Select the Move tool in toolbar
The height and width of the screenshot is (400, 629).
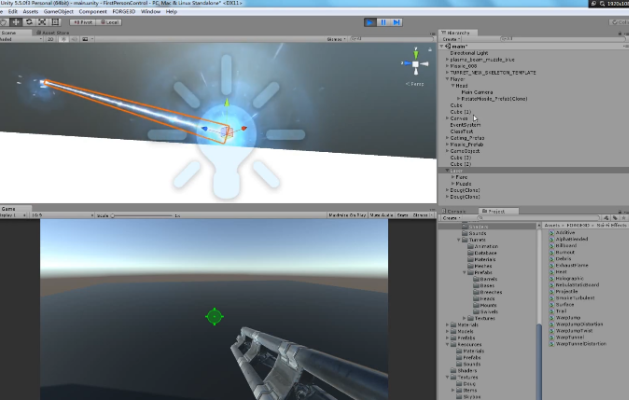pyautogui.click(x=16, y=22)
